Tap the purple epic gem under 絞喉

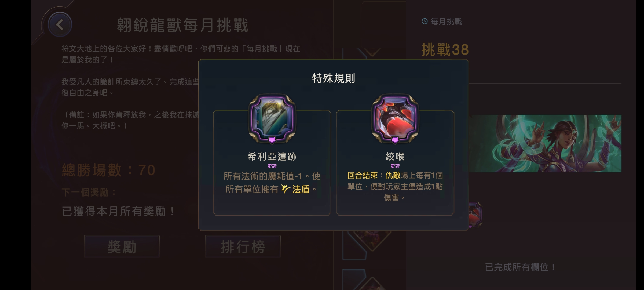[395, 140]
